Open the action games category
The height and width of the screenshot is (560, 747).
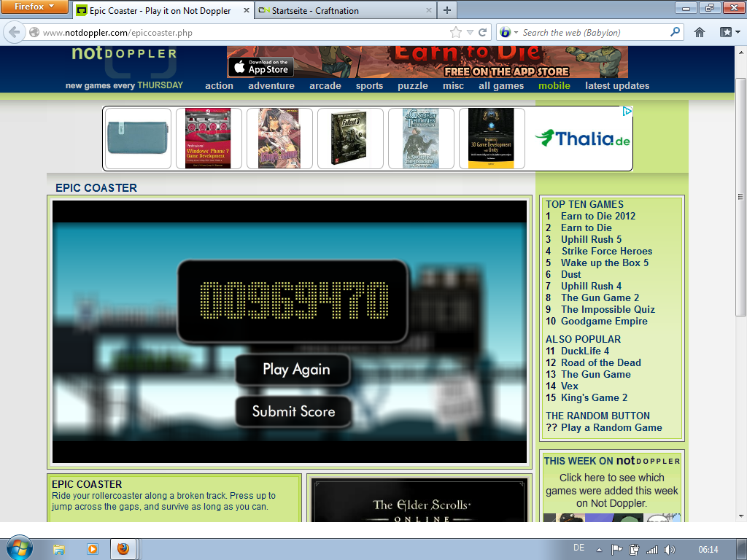coord(219,86)
